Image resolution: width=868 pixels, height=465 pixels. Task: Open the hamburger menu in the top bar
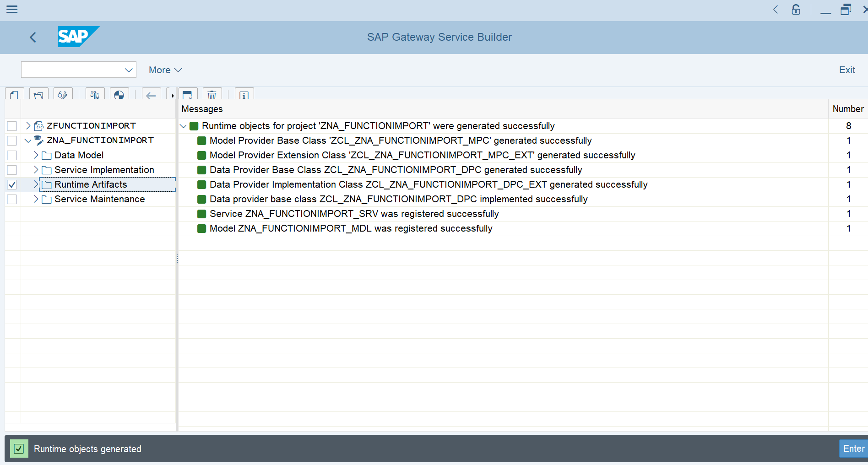pos(12,9)
